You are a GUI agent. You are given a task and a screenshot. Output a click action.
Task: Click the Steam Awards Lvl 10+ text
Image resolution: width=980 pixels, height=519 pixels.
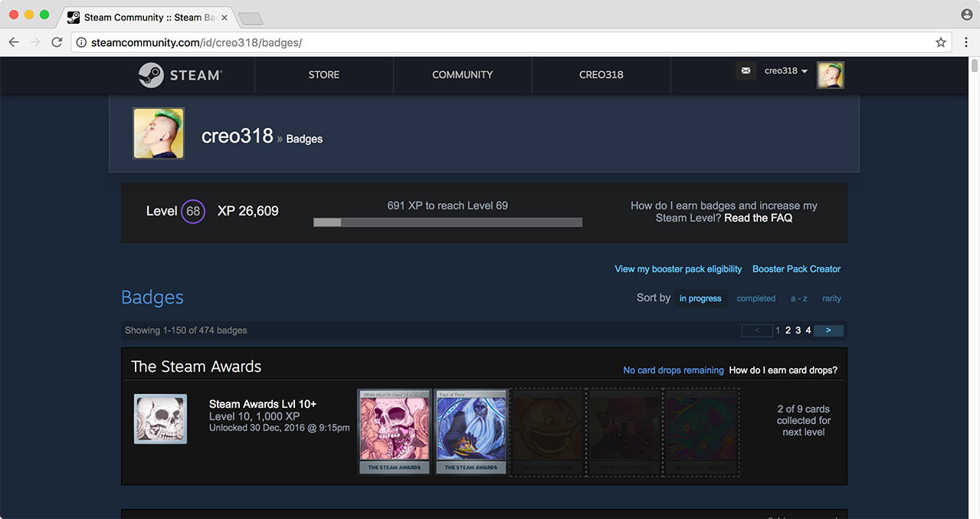coord(263,404)
